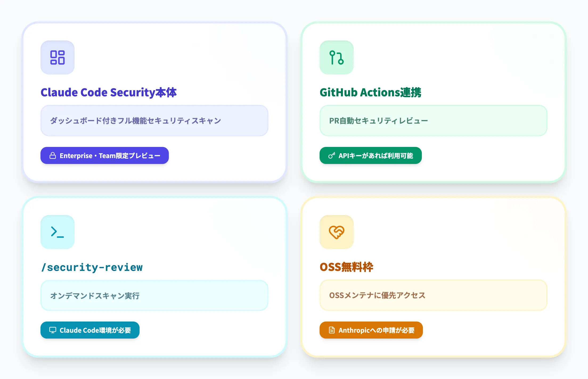Click the pull request icon tile
588x379 pixels.
point(337,57)
